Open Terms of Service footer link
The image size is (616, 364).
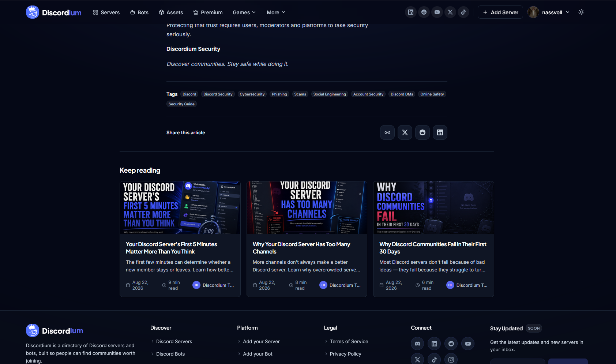[349, 341]
